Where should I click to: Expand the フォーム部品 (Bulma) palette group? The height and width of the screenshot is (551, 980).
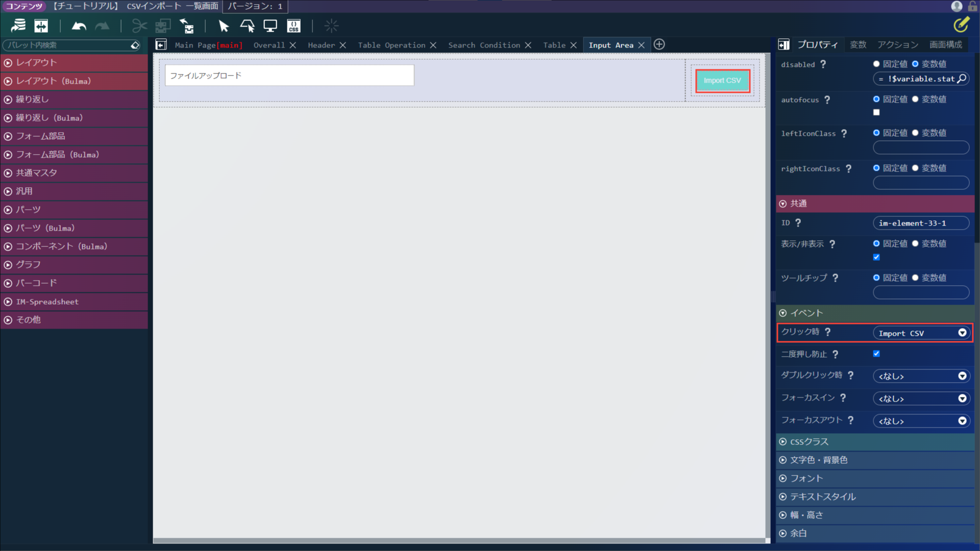(74, 155)
